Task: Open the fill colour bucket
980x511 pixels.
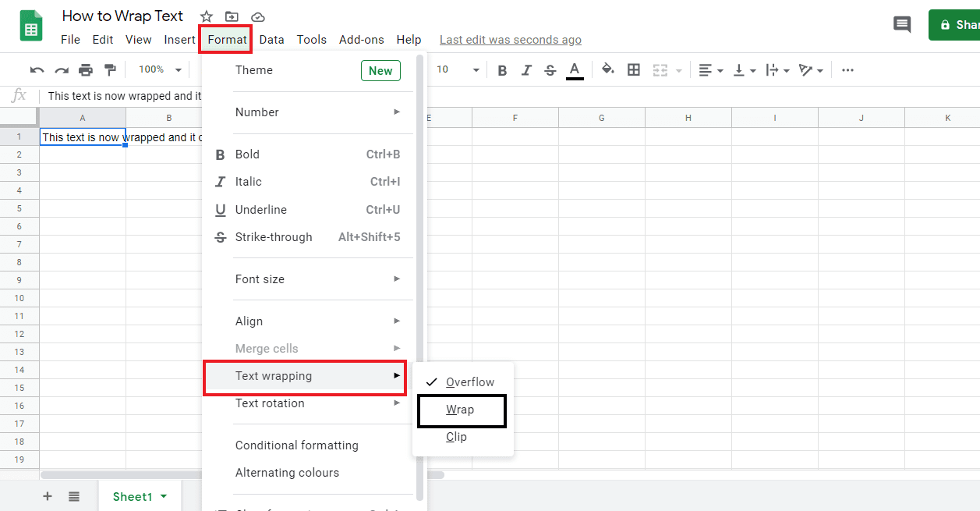Action: pyautogui.click(x=608, y=70)
